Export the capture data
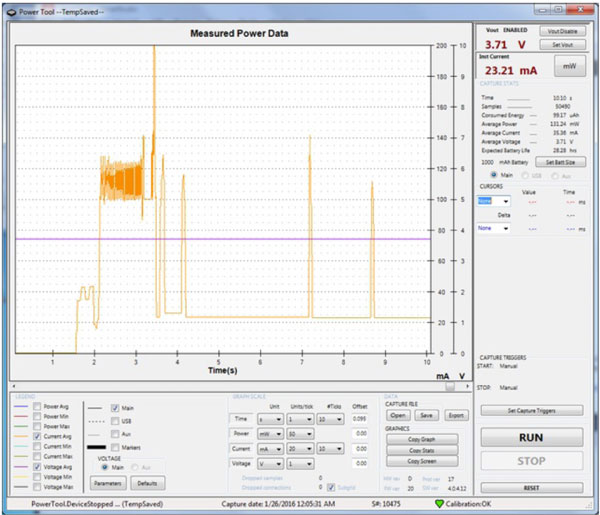 click(x=457, y=415)
